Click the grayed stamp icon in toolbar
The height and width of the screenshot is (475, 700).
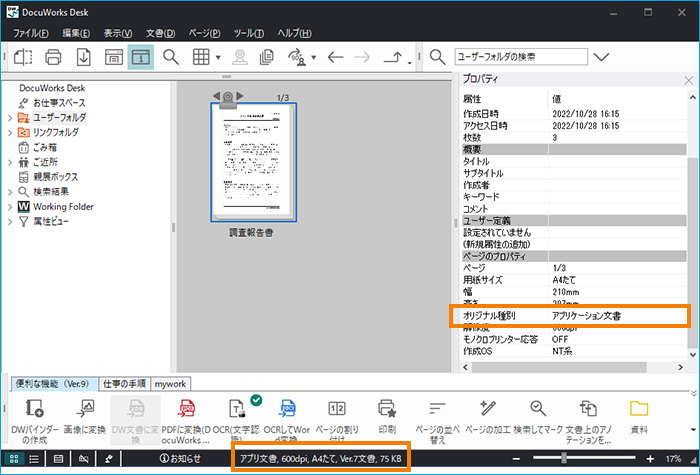click(240, 57)
